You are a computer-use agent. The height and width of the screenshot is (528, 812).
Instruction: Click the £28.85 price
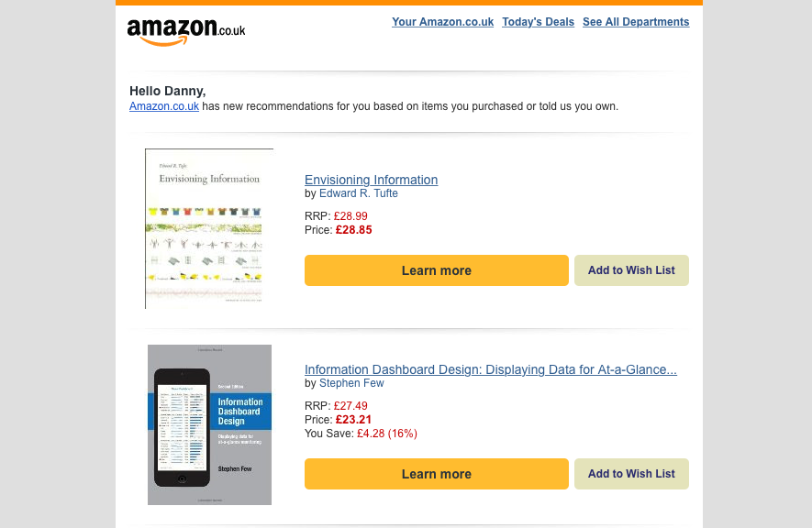[354, 230]
